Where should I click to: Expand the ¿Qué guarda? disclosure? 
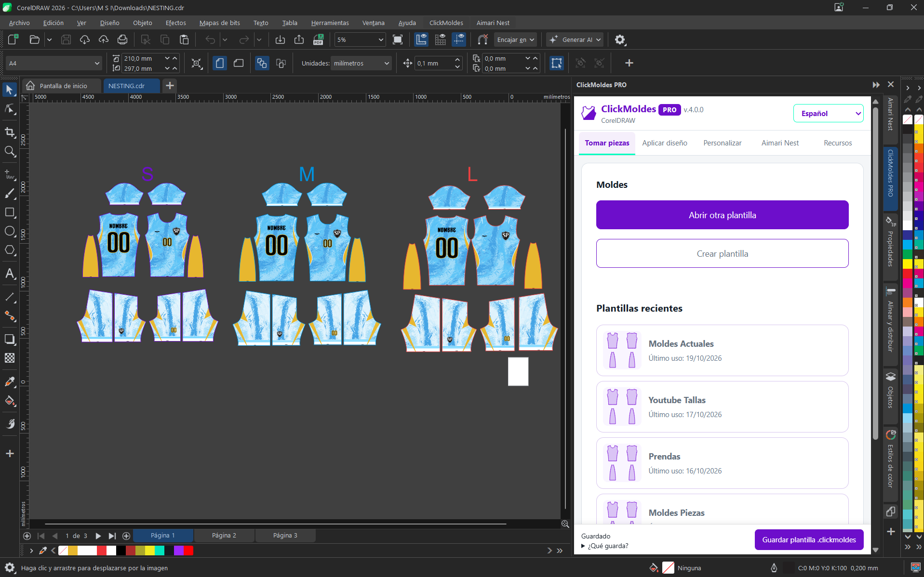pos(605,546)
